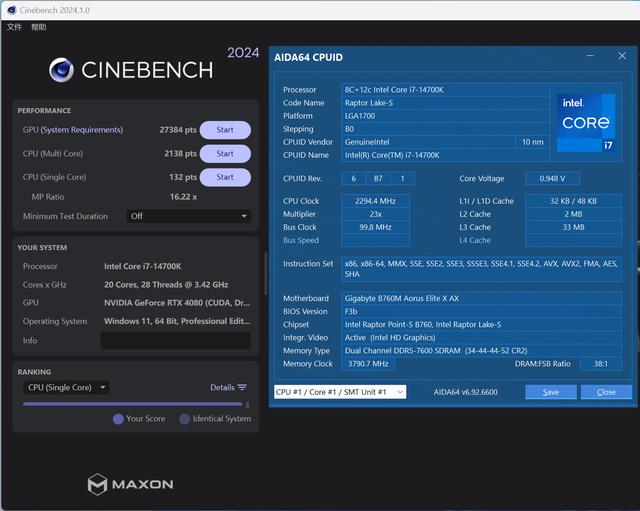Screen dimensions: 640x511
Task: Click the CPUID Rev. B7 value box
Action: pos(378,178)
